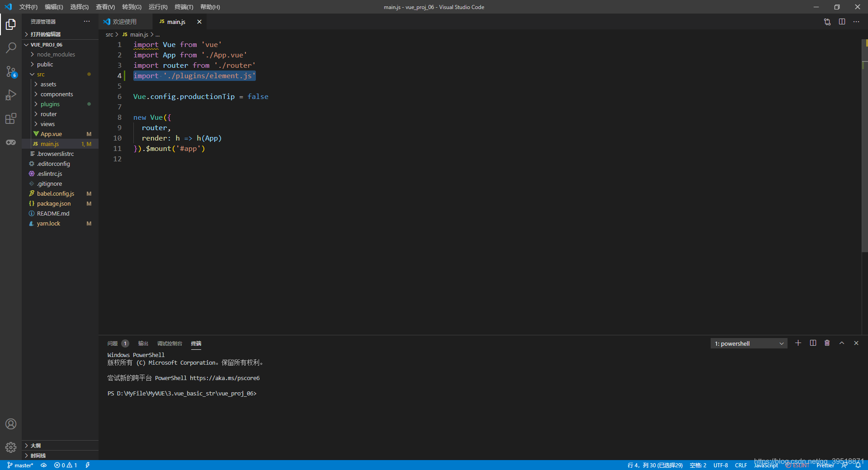Switch to the 输出 output panel tab
The image size is (868, 470).
pyautogui.click(x=143, y=343)
